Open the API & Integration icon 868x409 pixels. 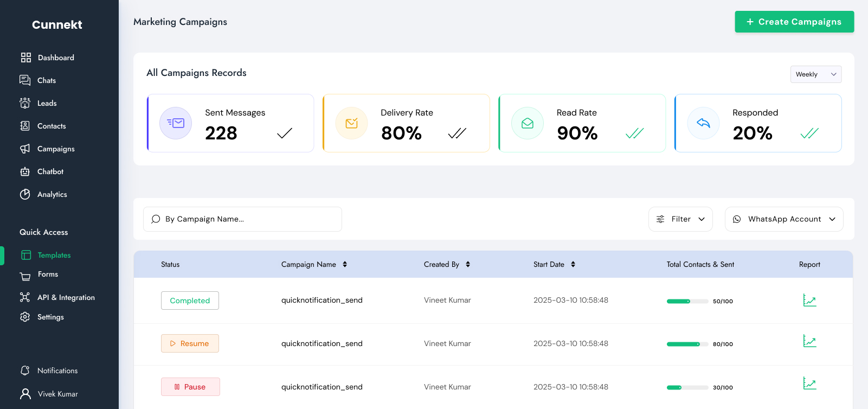[x=25, y=297]
